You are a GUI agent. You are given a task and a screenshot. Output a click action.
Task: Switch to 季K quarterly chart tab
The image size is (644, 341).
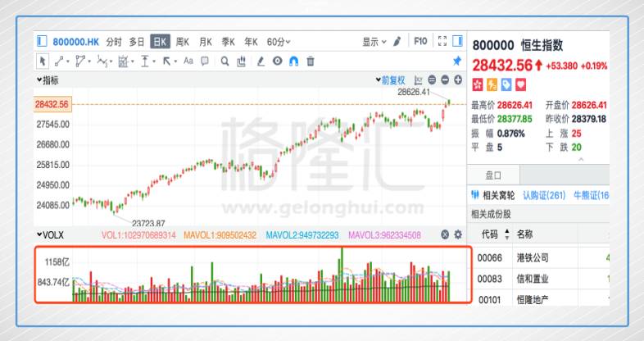[228, 42]
